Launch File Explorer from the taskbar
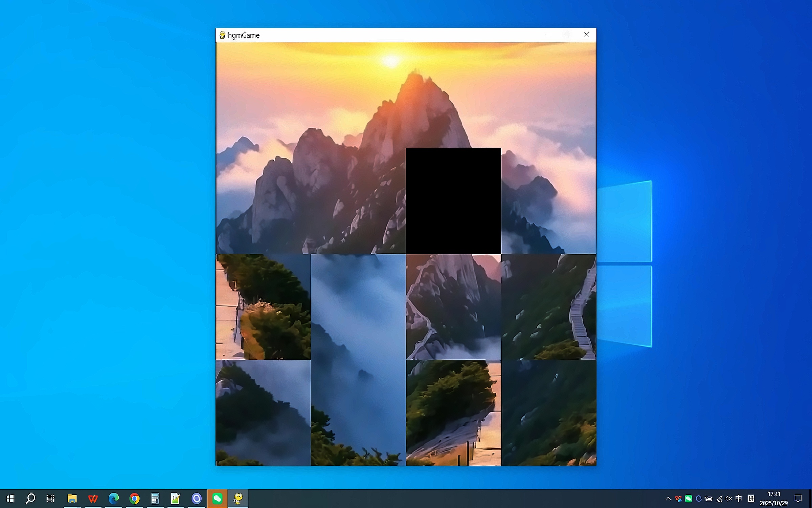This screenshot has width=812, height=508. (x=72, y=499)
